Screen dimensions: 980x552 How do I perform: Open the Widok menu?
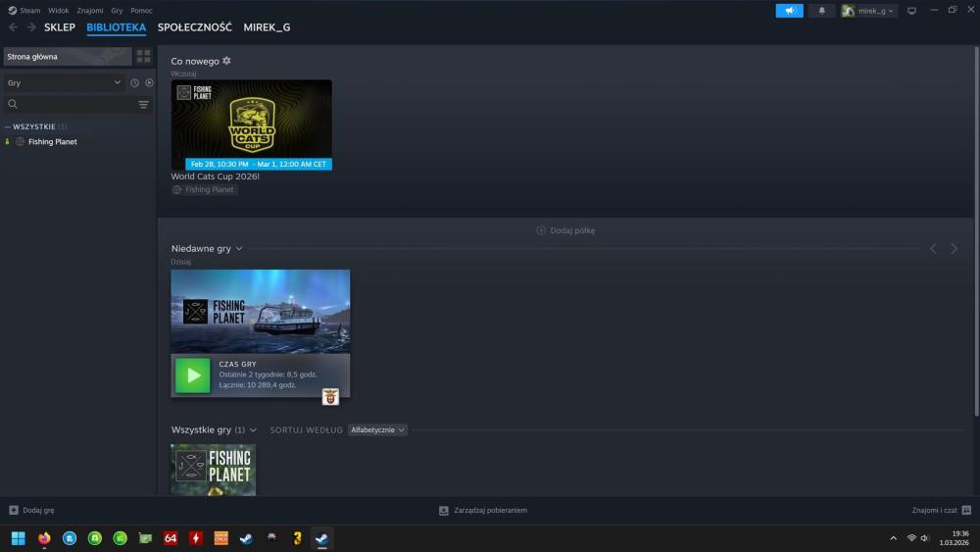coord(59,11)
